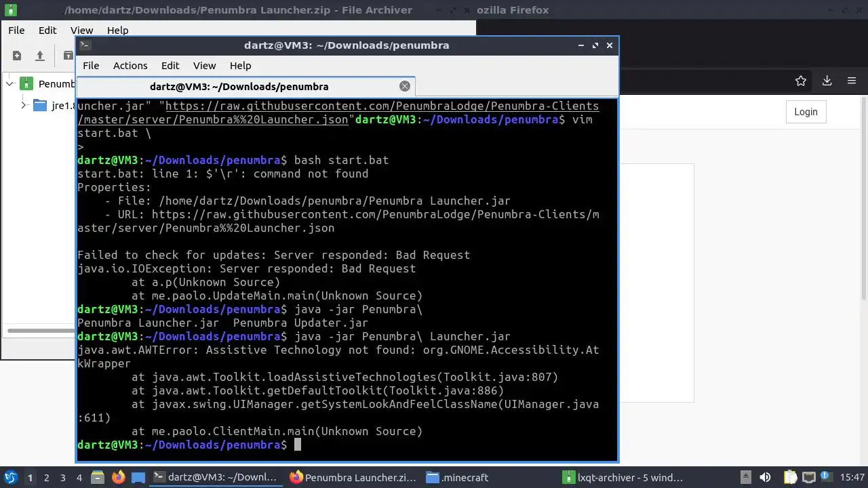Close the terminal tab dartz@VM3
Image resolution: width=868 pixels, height=488 pixels.
pos(405,86)
